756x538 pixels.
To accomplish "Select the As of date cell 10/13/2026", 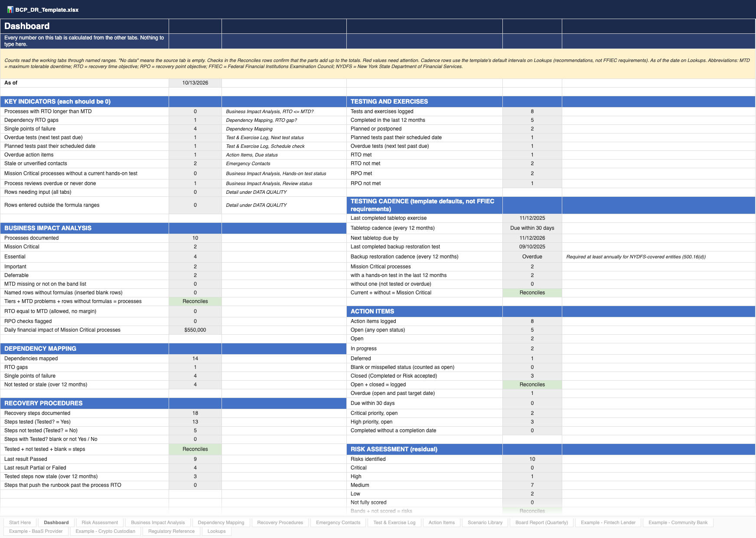I will (x=195, y=83).
